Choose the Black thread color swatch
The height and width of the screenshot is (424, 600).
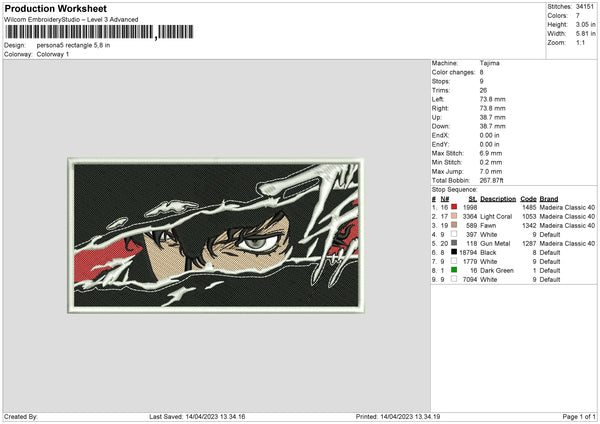[454, 252]
